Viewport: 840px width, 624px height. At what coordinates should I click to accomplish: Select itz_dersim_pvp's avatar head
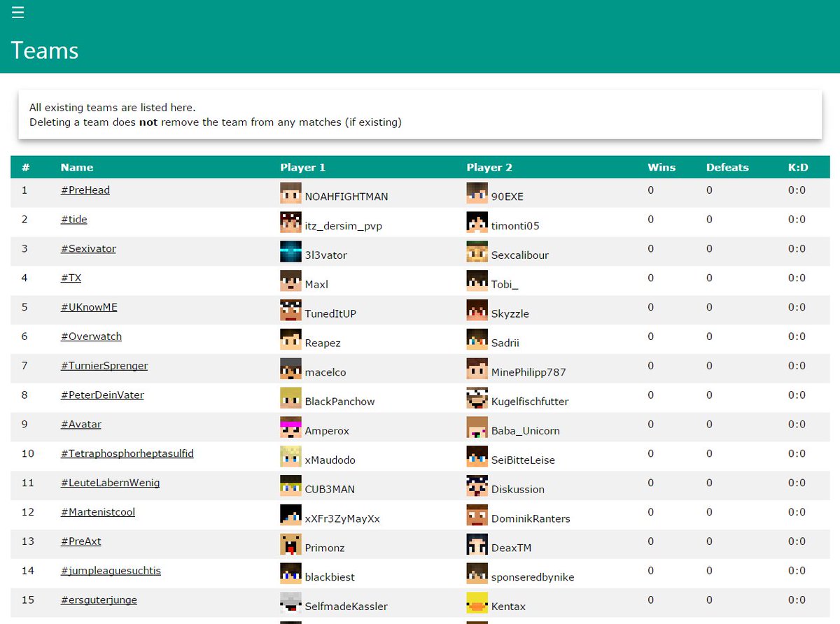(290, 222)
